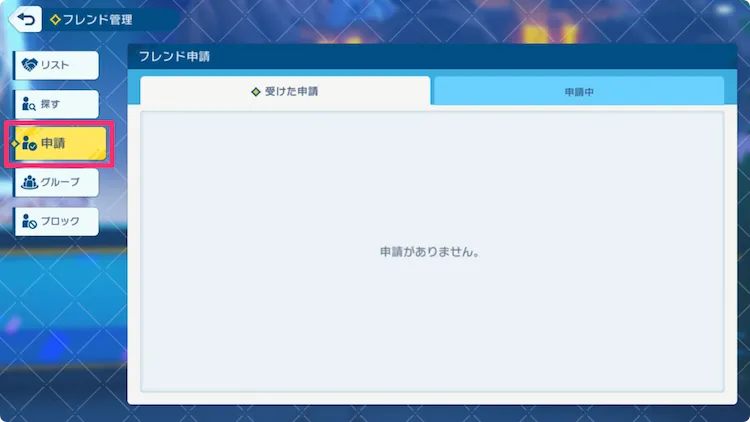Click the green diamond on 受けた申請 tab
The width and height of the screenshot is (750, 422).
coord(255,91)
